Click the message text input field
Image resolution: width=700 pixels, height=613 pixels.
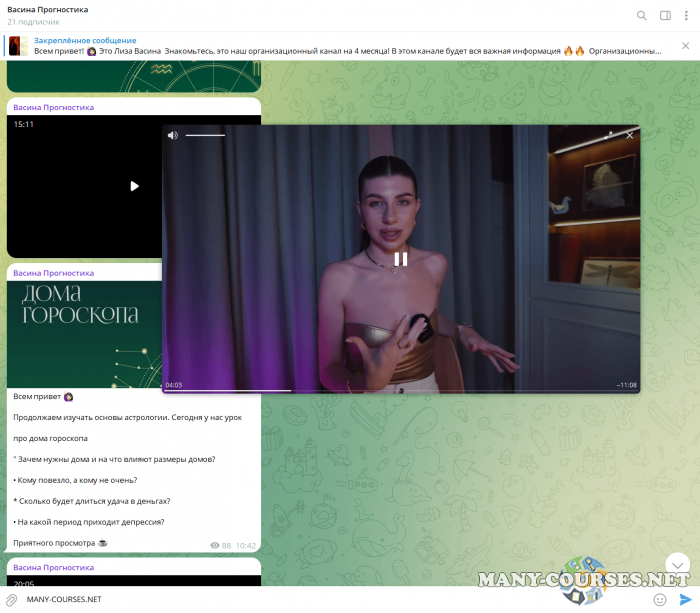click(x=300, y=599)
